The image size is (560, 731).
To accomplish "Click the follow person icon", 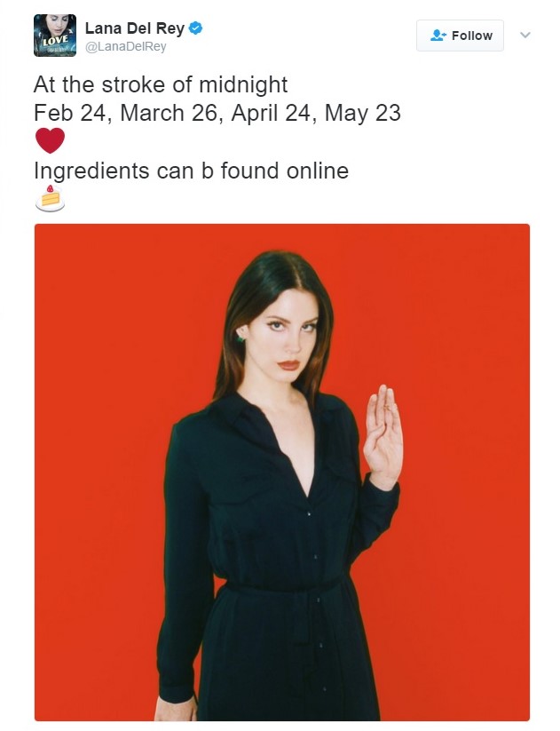I will 438,36.
